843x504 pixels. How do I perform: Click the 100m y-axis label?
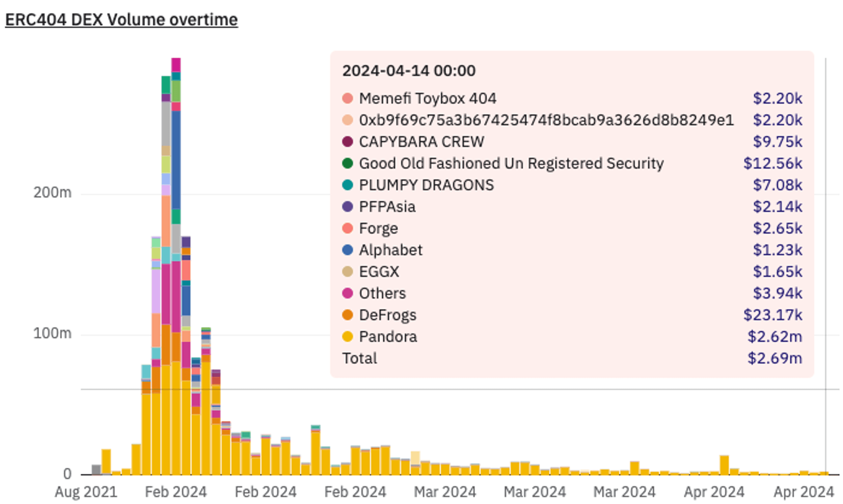click(52, 334)
